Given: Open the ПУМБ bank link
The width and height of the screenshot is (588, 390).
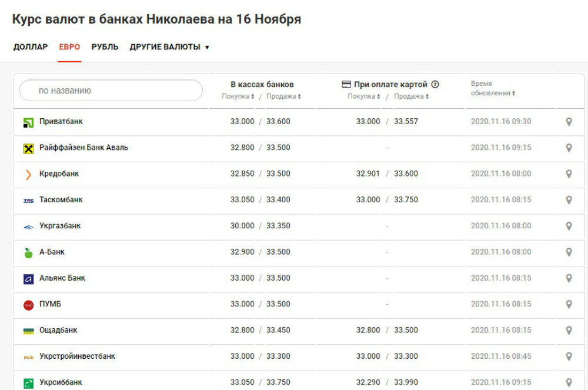Looking at the screenshot, I should point(50,304).
